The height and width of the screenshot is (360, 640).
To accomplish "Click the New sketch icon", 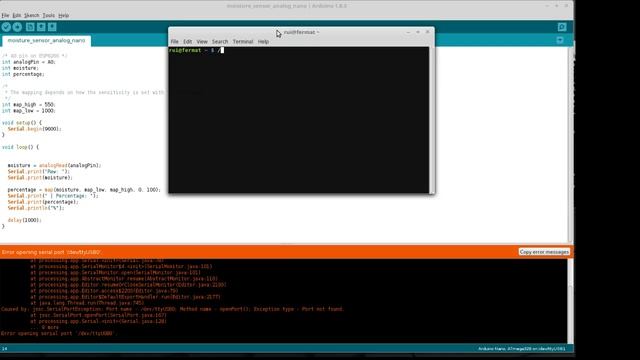I will 30,27.
